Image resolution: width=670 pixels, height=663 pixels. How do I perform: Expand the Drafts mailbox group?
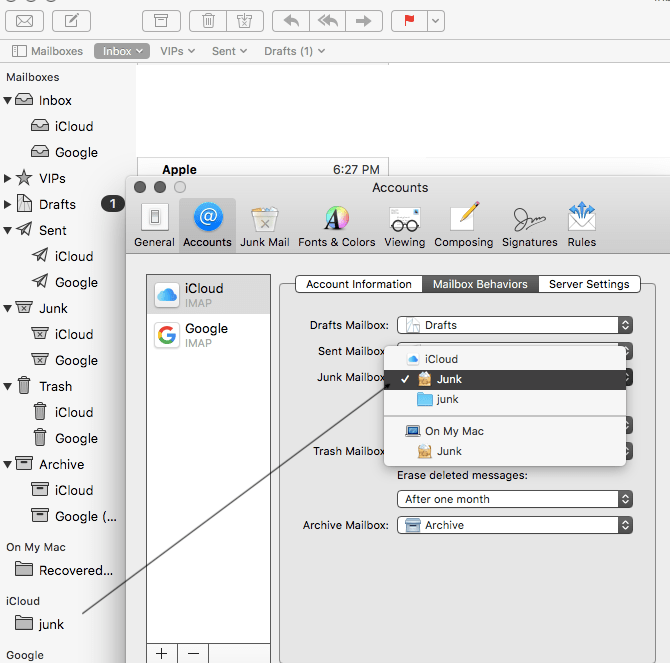[7, 205]
